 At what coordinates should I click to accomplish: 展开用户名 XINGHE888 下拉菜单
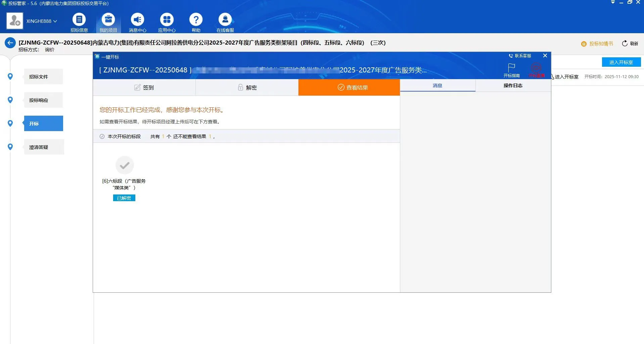click(42, 21)
